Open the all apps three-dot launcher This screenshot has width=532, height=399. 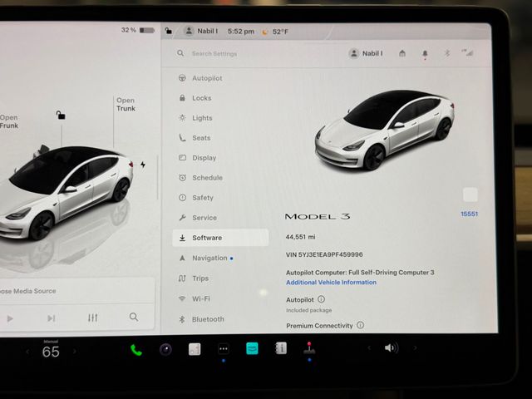(224, 349)
